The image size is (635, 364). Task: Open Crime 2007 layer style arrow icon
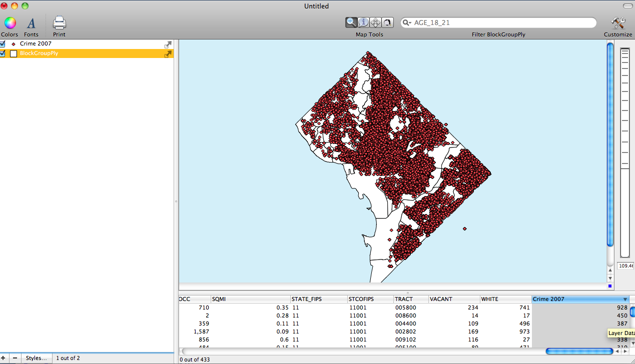(168, 44)
